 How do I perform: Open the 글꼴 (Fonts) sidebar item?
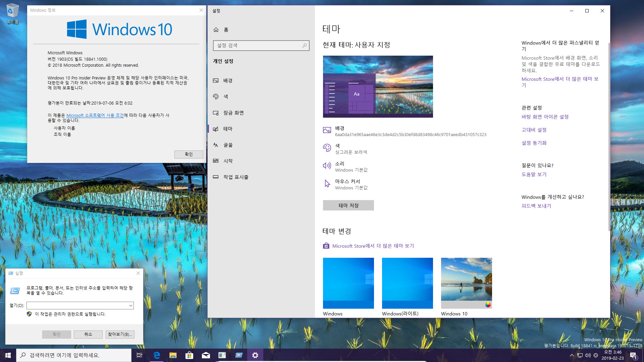tap(261, 145)
